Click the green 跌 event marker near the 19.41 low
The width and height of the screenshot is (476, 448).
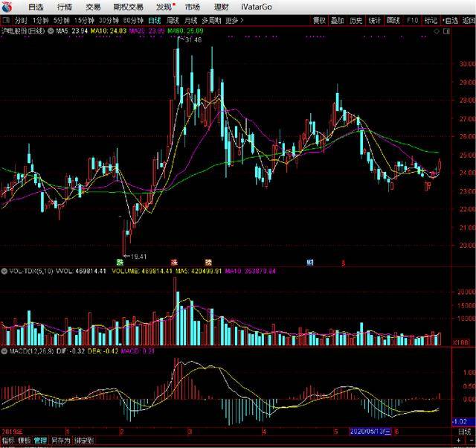pyautogui.click(x=120, y=262)
